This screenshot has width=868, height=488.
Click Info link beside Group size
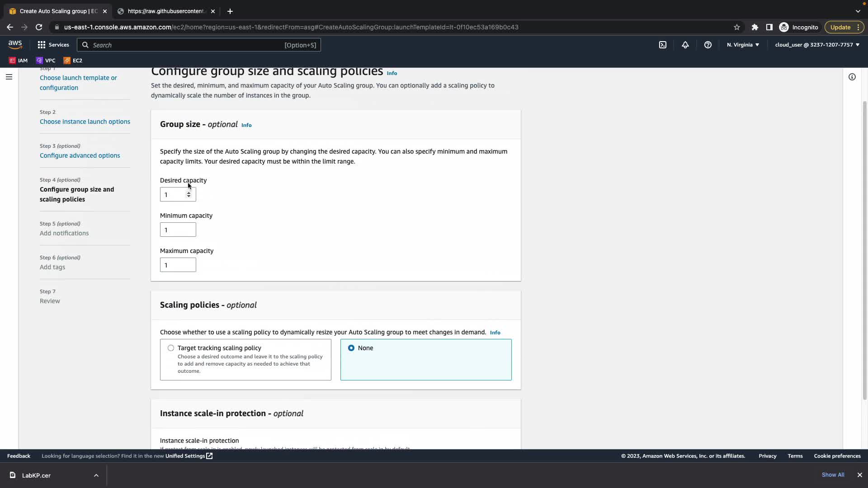click(246, 125)
